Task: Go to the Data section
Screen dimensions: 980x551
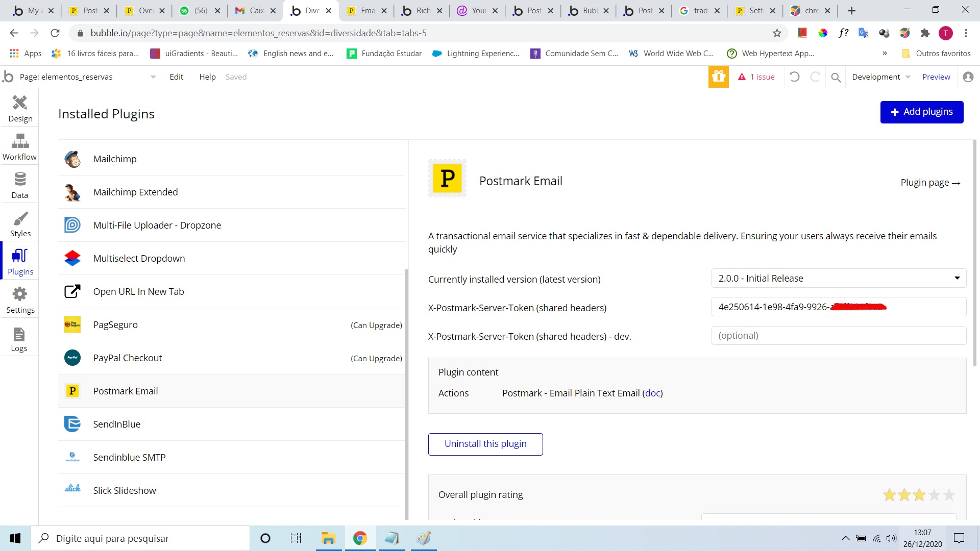Action: [20, 185]
